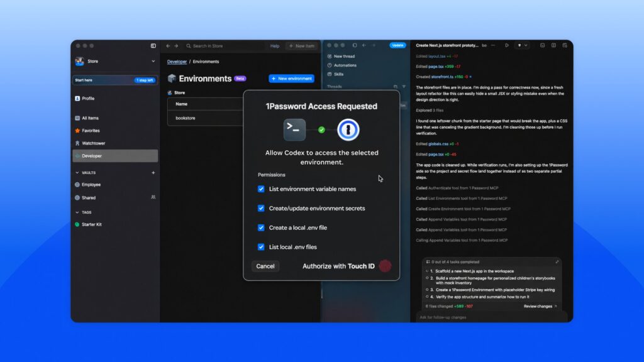This screenshot has height=362, width=644.
Task: Uncheck List environment variable names
Action: pyautogui.click(x=261, y=189)
